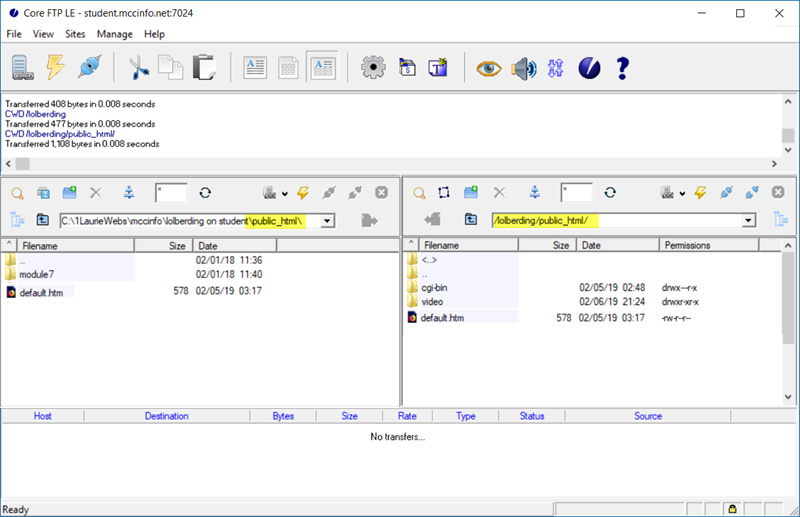Click the search icon in remote pane
Image resolution: width=800 pixels, height=517 pixels.
coord(419,193)
